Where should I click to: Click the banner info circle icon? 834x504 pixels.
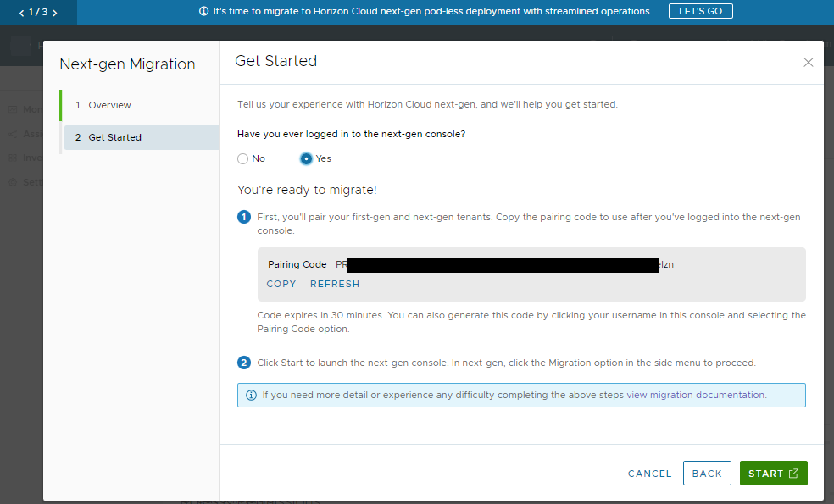pyautogui.click(x=203, y=11)
